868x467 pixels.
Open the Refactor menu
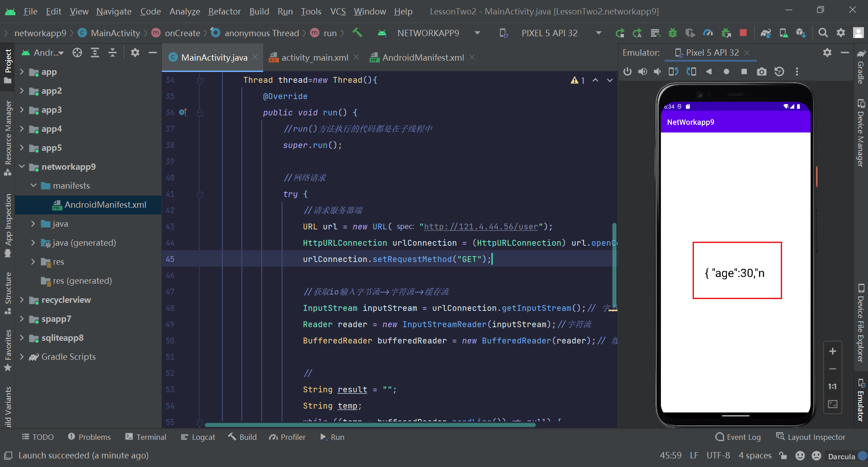coord(224,11)
